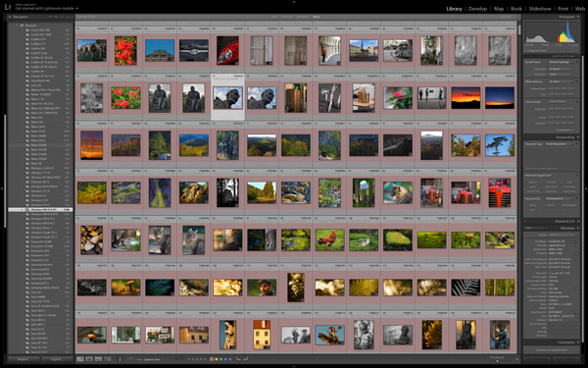
Task: Rotate photo clockwise using toolbar arrow
Action: pyautogui.click(x=246, y=359)
